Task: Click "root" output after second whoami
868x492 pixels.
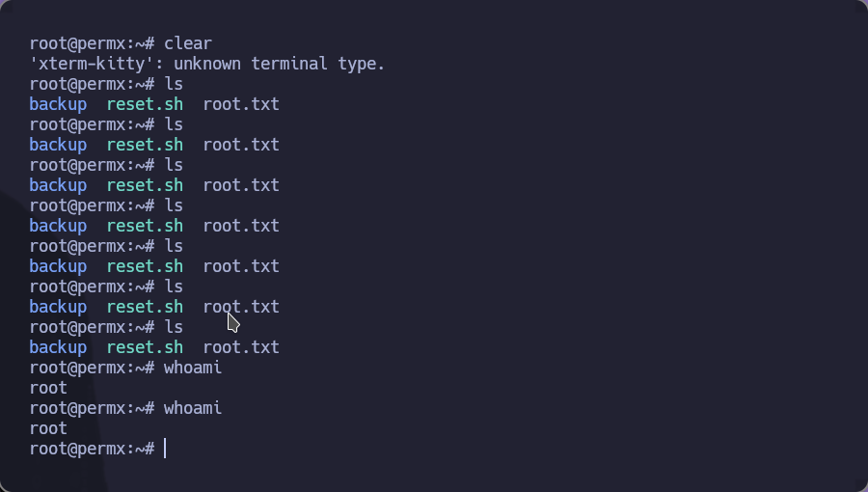Action: 49,428
